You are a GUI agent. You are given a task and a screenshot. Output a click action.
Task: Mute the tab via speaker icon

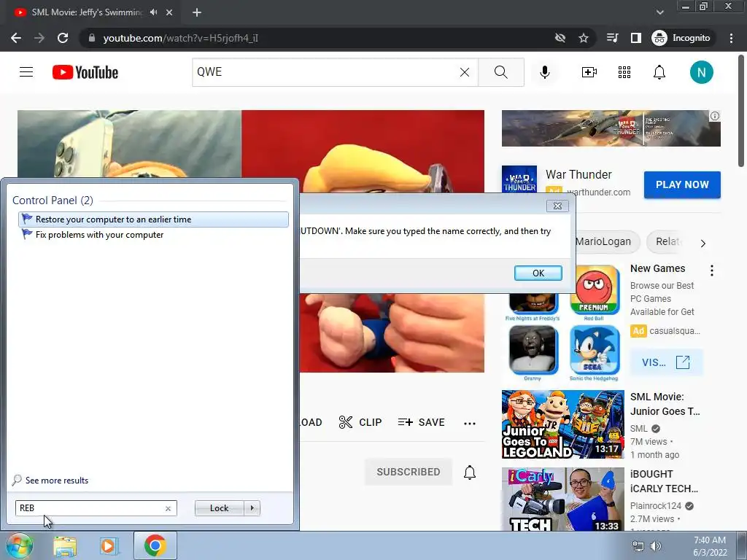point(153,12)
